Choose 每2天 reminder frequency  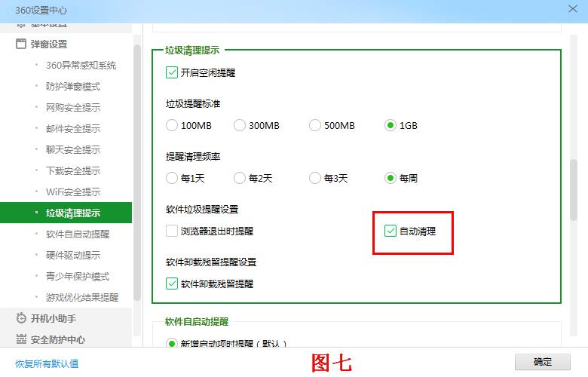239,178
